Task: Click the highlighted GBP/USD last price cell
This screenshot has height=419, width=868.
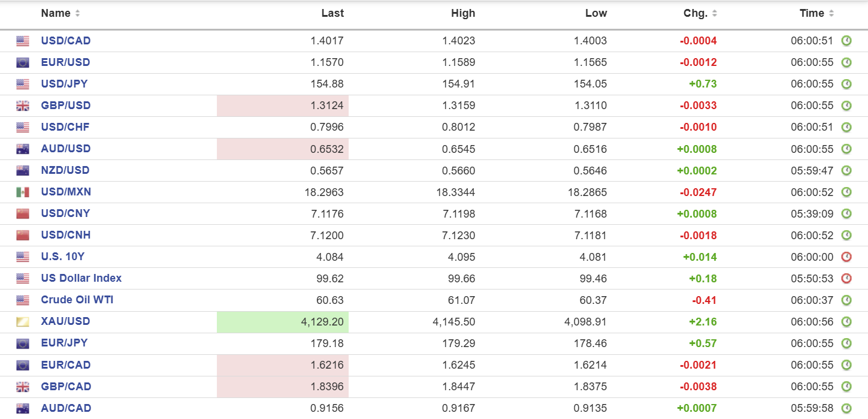Action: 283,106
